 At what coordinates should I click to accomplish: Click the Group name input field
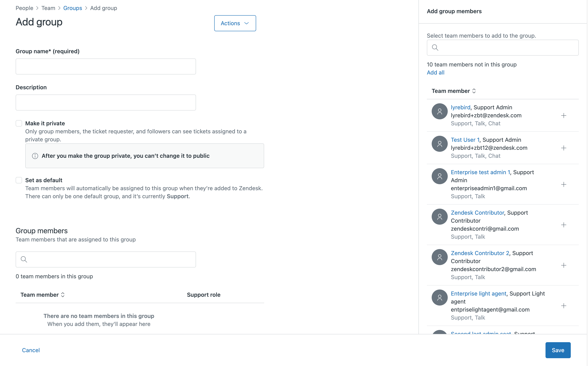pyautogui.click(x=106, y=67)
